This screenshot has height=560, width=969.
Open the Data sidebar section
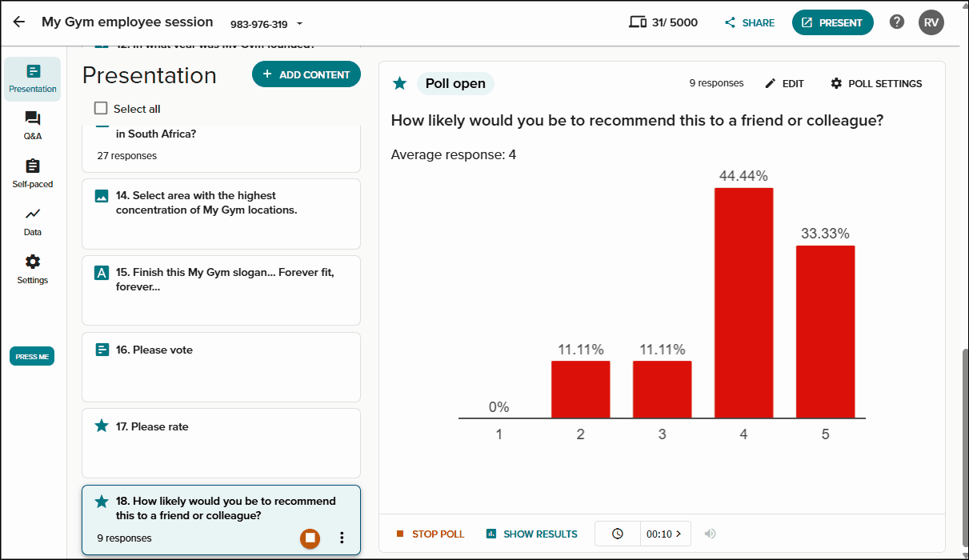(33, 222)
